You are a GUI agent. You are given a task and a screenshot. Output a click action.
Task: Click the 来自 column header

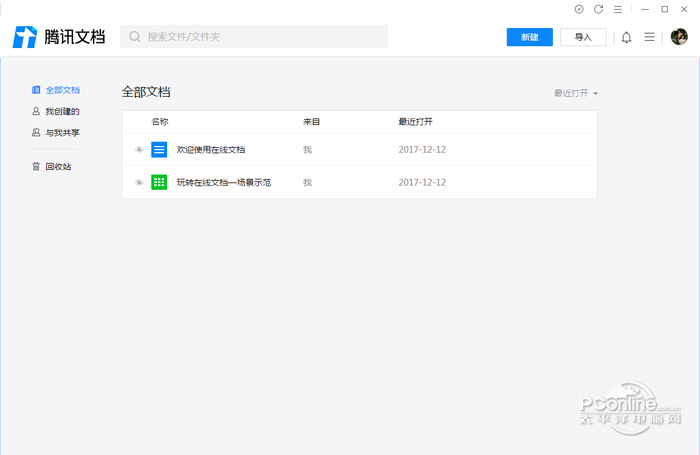tap(312, 121)
